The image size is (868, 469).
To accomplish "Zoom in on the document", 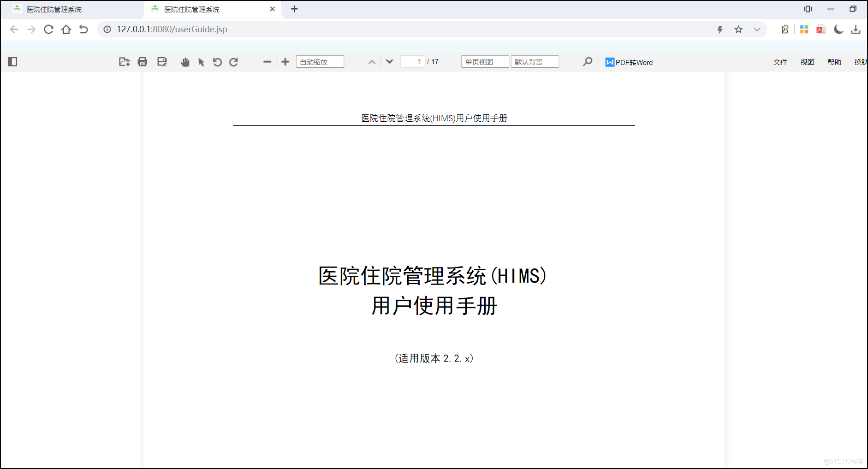I will (x=285, y=61).
